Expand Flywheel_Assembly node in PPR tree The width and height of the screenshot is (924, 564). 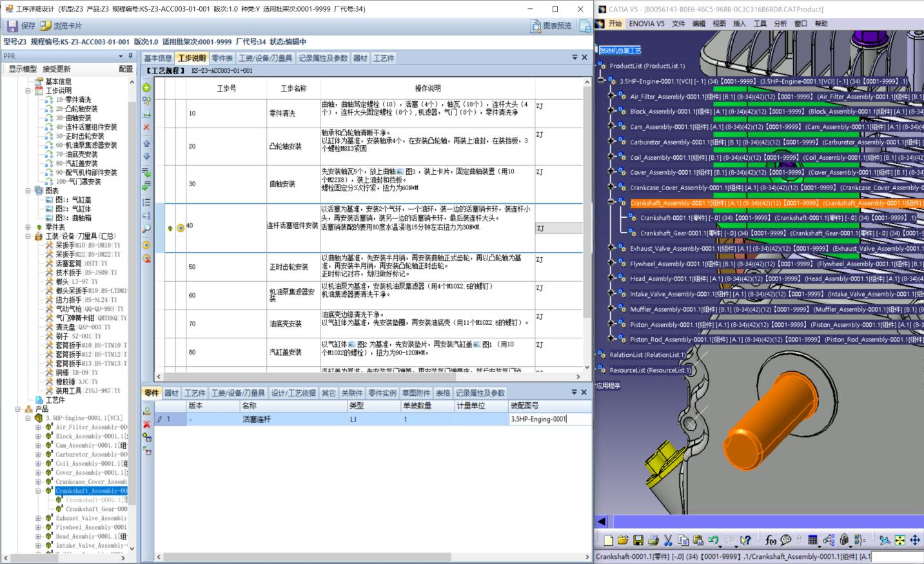[38, 527]
